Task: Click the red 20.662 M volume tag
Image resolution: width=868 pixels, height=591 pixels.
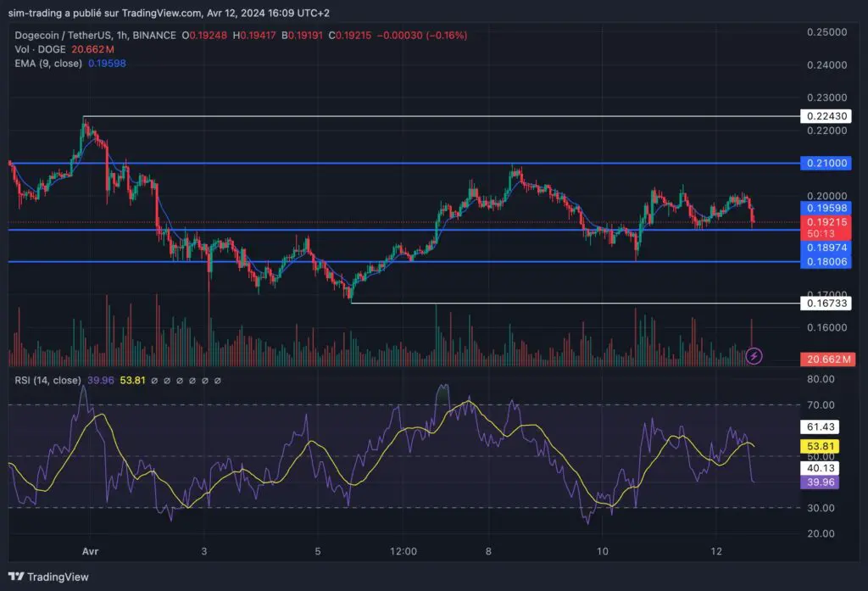Action: (x=826, y=360)
